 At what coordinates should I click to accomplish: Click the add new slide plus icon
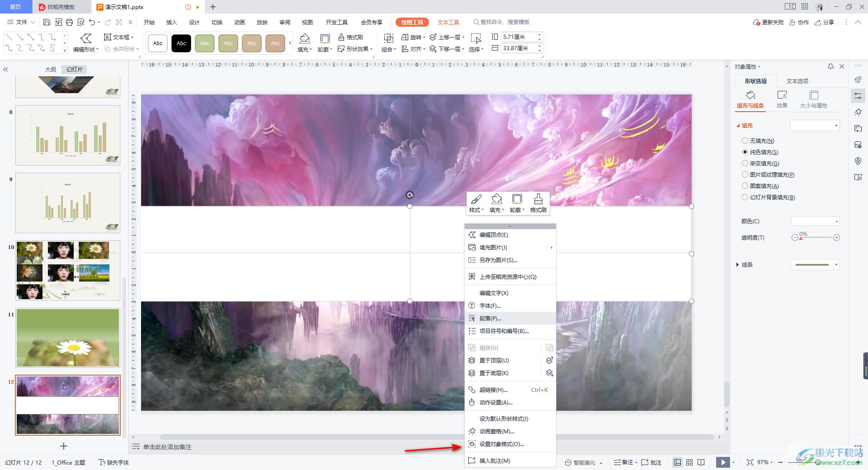tap(64, 446)
